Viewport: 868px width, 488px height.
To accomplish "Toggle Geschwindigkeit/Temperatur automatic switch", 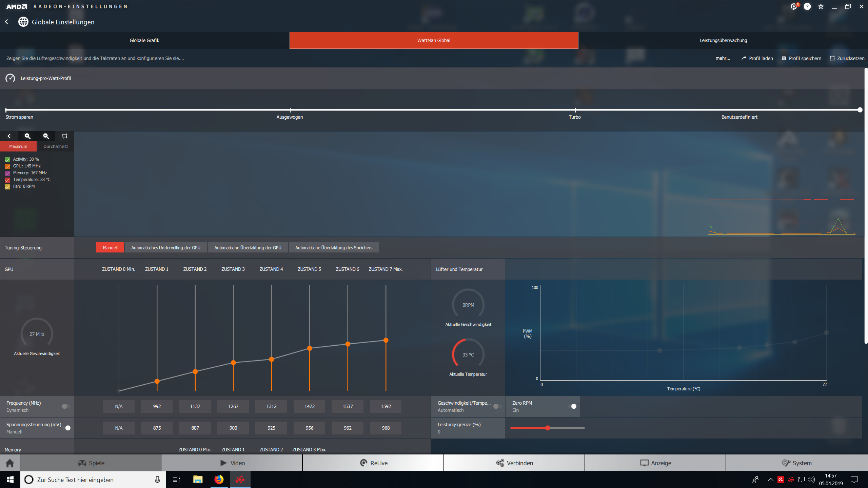I will click(497, 406).
